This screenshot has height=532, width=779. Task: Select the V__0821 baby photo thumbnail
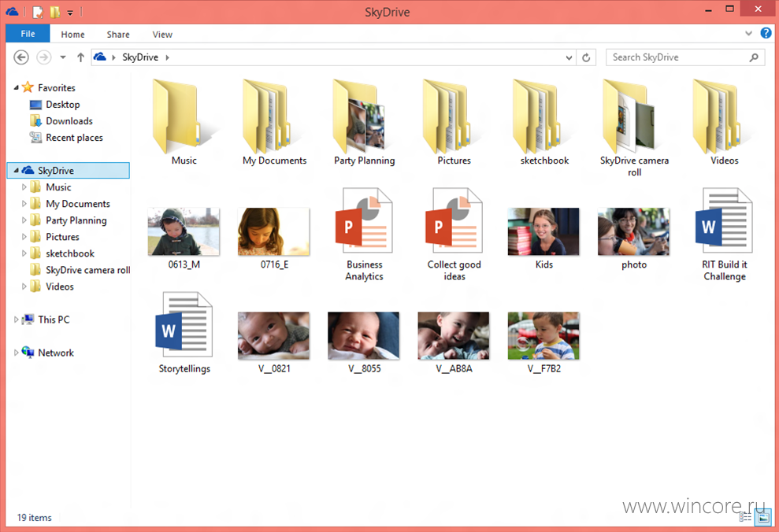[x=274, y=335]
